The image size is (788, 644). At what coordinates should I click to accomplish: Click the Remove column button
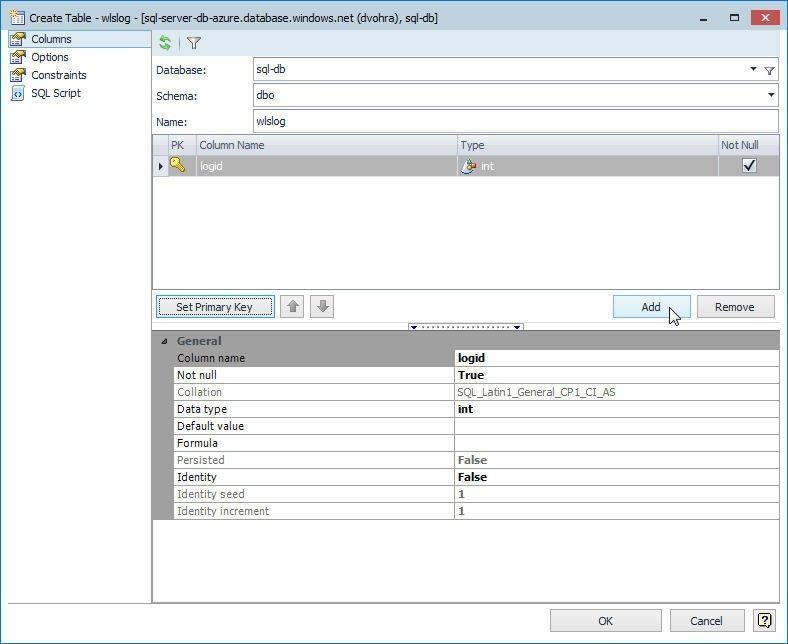(x=735, y=307)
